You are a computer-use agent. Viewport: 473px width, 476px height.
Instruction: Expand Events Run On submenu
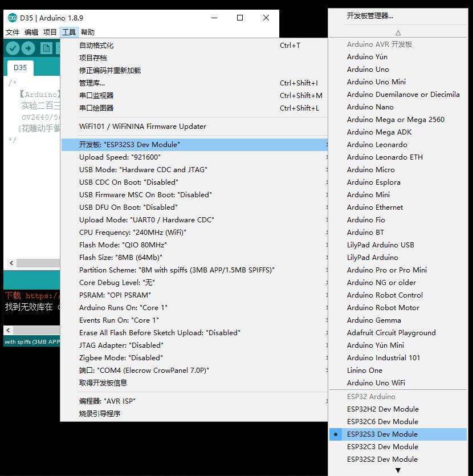tap(194, 320)
